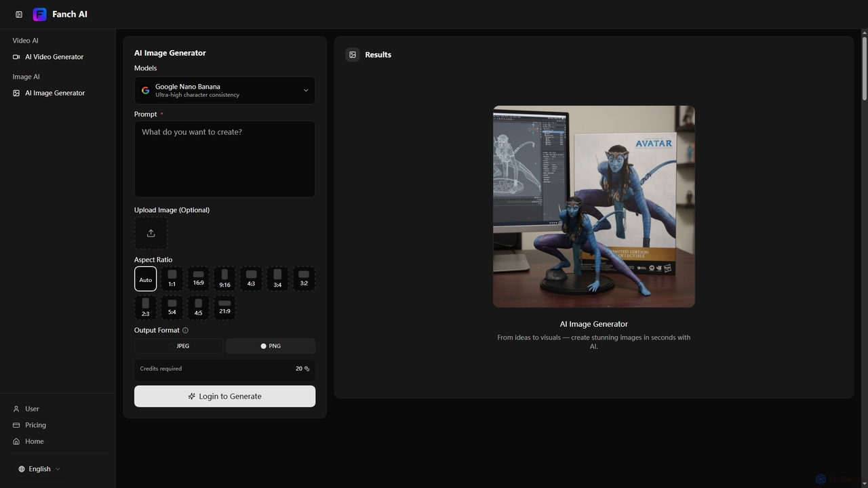868x488 pixels.
Task: Select the 5:4 aspect ratio
Action: click(172, 308)
